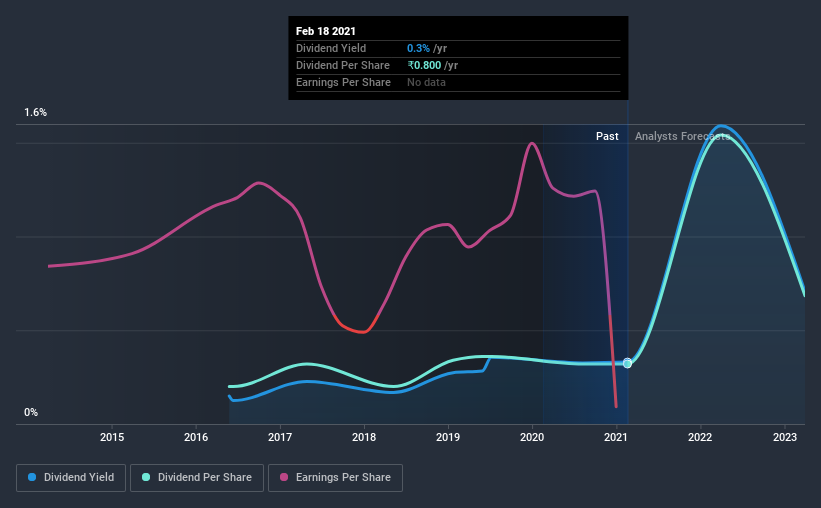
Task: Click the Dividend Per Share ₹0.800 tooltip value
Action: (x=425, y=65)
